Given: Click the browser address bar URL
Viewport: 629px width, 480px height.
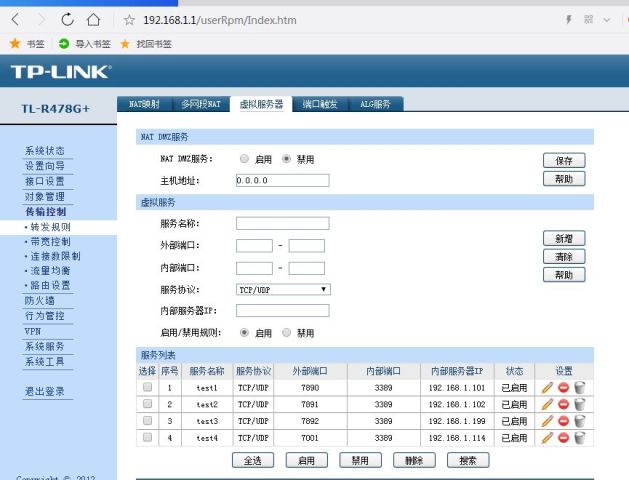Looking at the screenshot, I should click(220, 20).
